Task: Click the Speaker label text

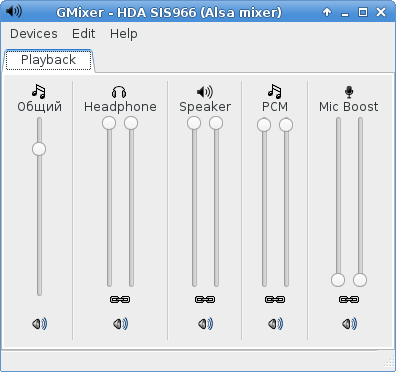Action: 205,107
